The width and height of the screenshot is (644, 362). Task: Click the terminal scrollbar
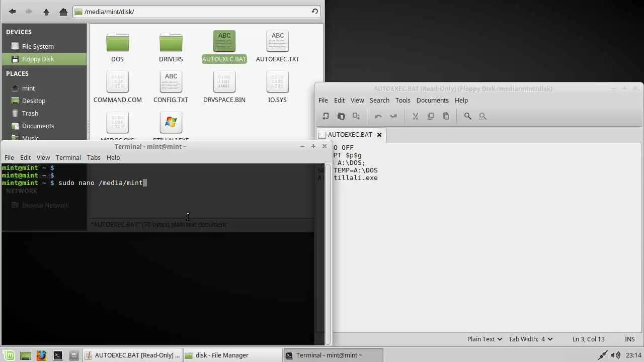[x=328, y=254]
